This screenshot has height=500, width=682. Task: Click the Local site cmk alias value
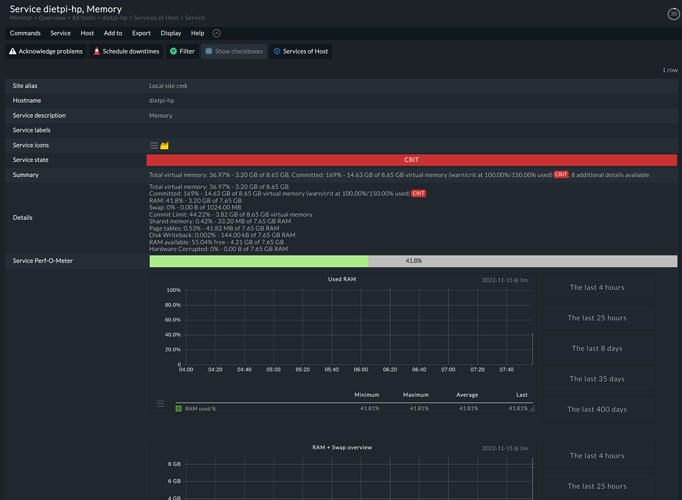pos(168,86)
